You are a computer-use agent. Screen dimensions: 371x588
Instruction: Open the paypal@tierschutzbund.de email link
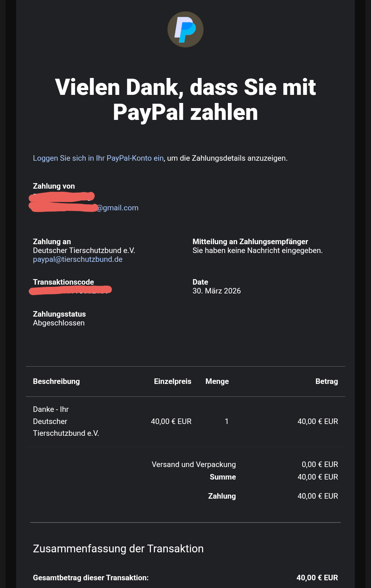tap(78, 259)
